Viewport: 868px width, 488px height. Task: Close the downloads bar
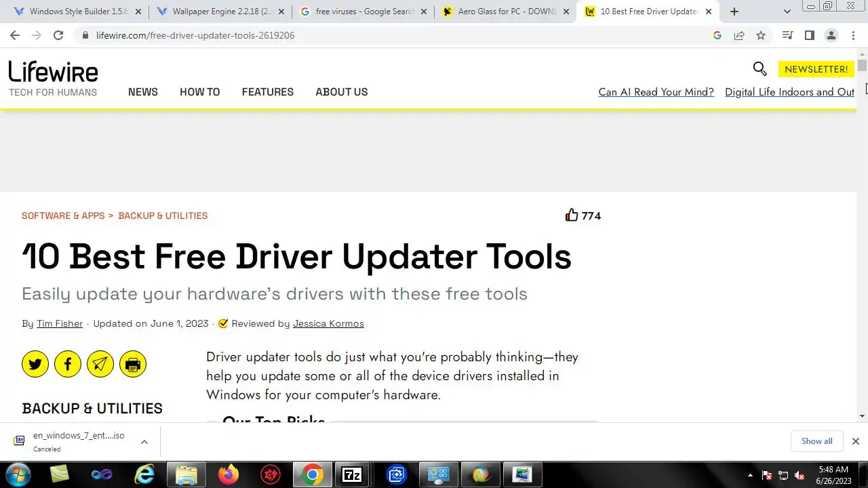855,441
